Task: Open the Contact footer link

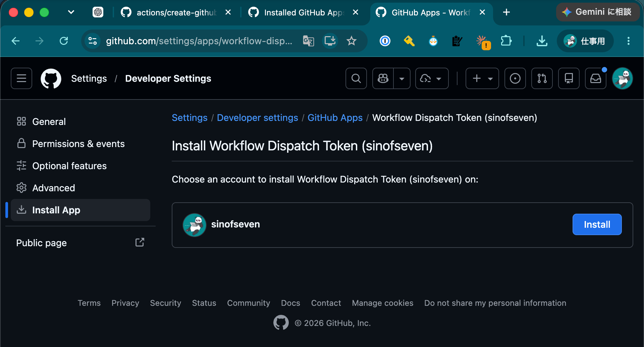Action: pyautogui.click(x=326, y=303)
